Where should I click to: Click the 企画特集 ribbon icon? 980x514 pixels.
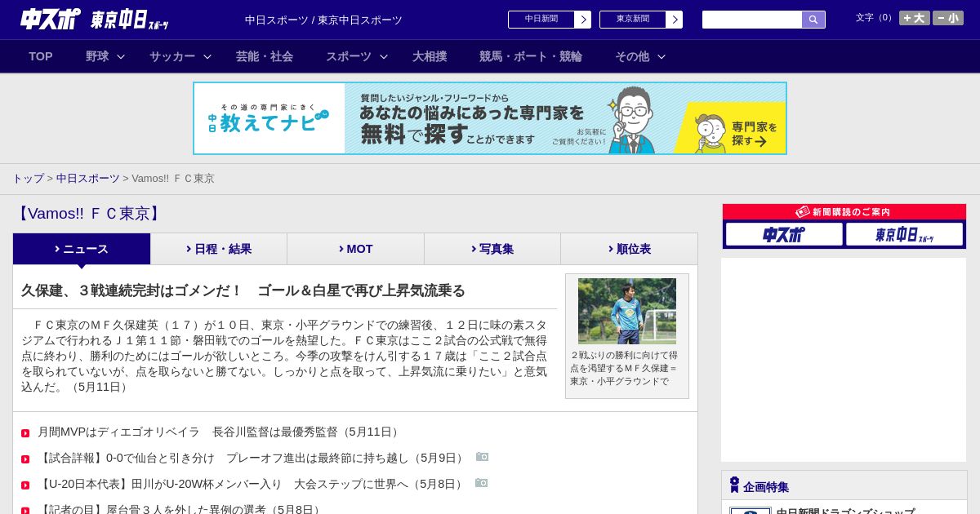tap(734, 485)
